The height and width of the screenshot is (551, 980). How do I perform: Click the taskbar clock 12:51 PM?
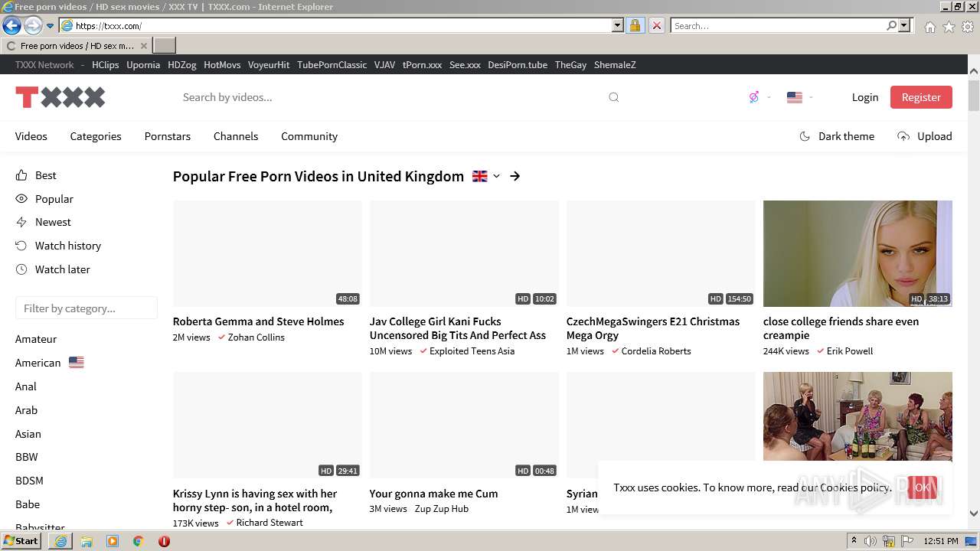941,541
